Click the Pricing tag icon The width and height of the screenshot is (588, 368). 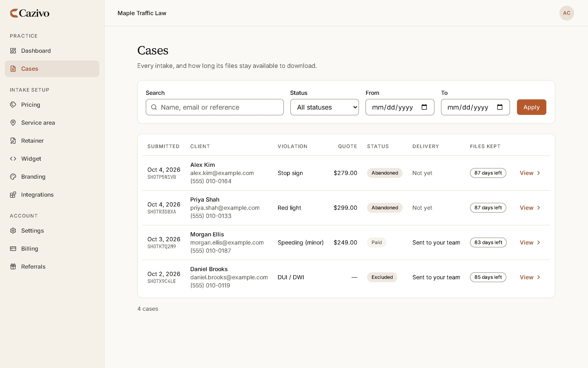(13, 105)
